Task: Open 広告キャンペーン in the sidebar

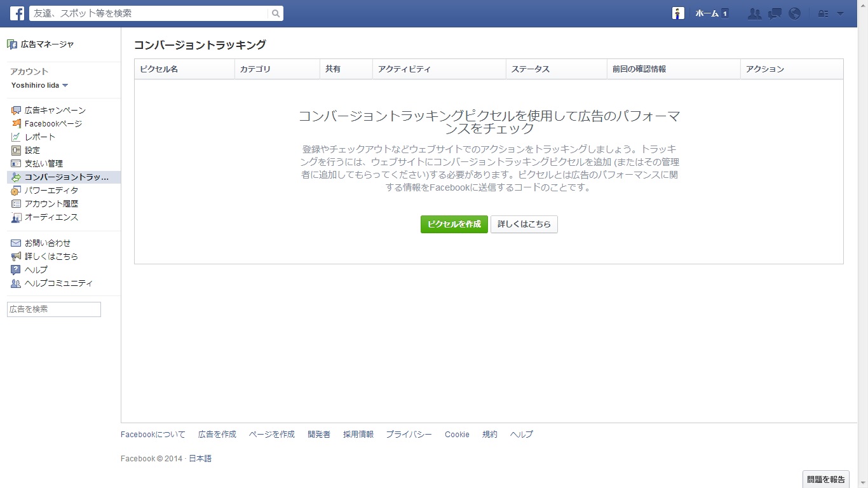Action: [55, 111]
